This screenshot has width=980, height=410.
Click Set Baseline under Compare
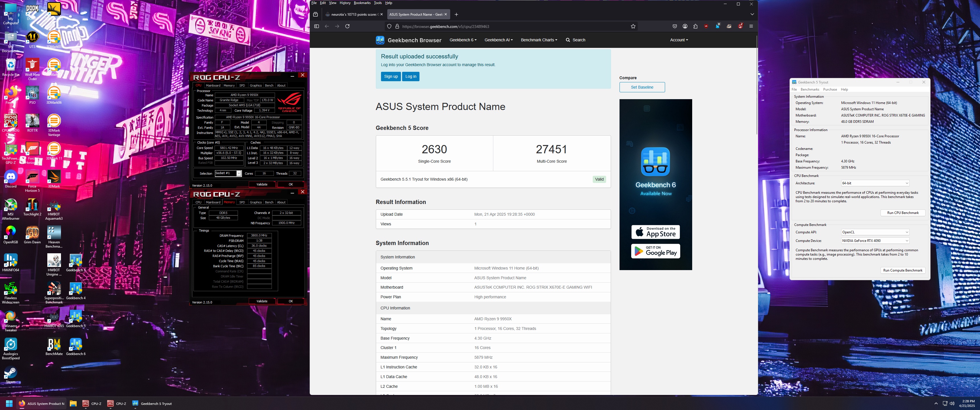coord(642,87)
